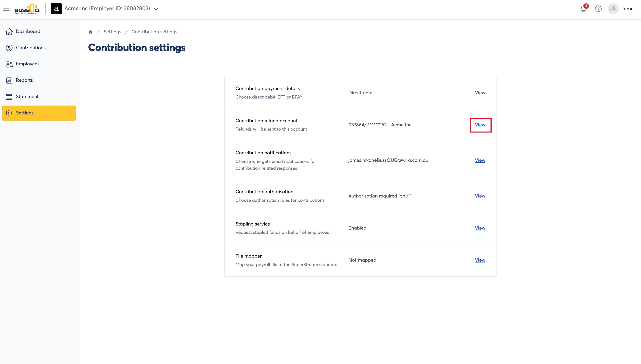Viewport: 641px width, 364px height.
Task: Go to Dashboard in sidebar
Action: (x=39, y=31)
